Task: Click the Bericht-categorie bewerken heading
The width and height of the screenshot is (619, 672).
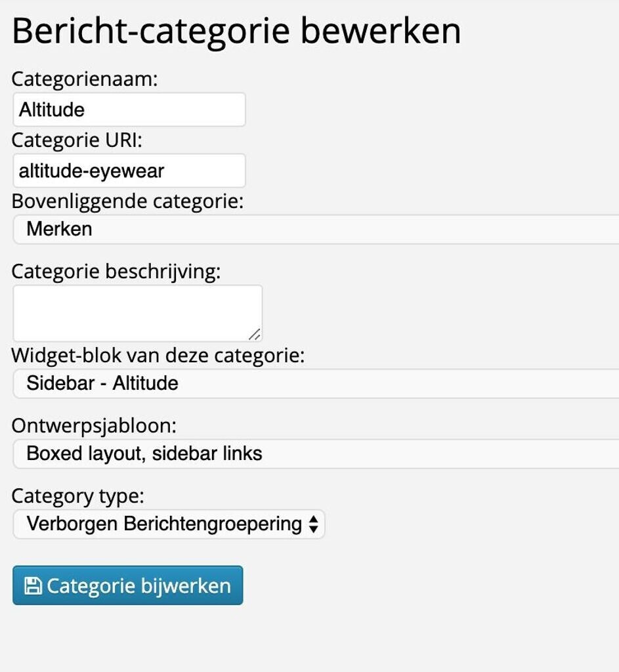Action: click(x=236, y=31)
